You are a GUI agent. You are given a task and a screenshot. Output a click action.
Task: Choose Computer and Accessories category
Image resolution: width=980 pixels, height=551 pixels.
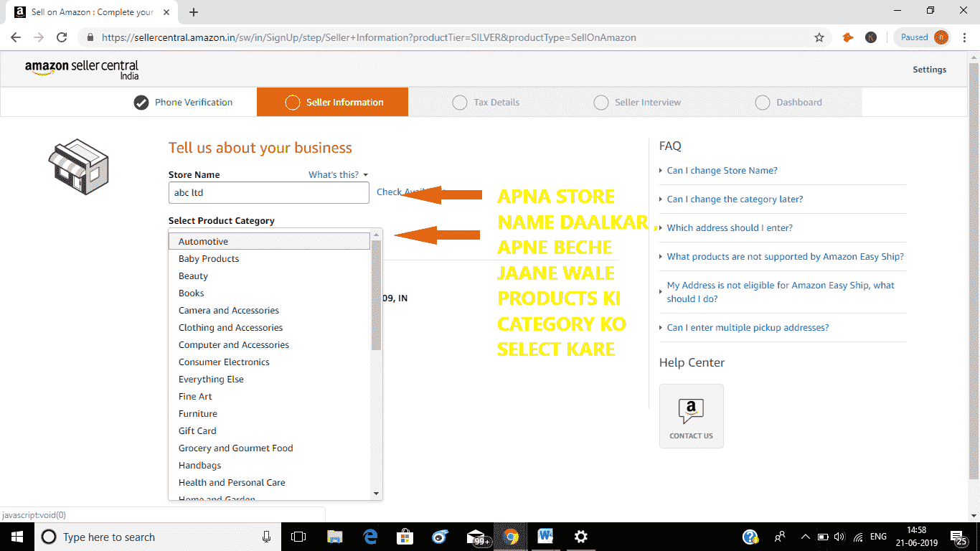coord(269,345)
